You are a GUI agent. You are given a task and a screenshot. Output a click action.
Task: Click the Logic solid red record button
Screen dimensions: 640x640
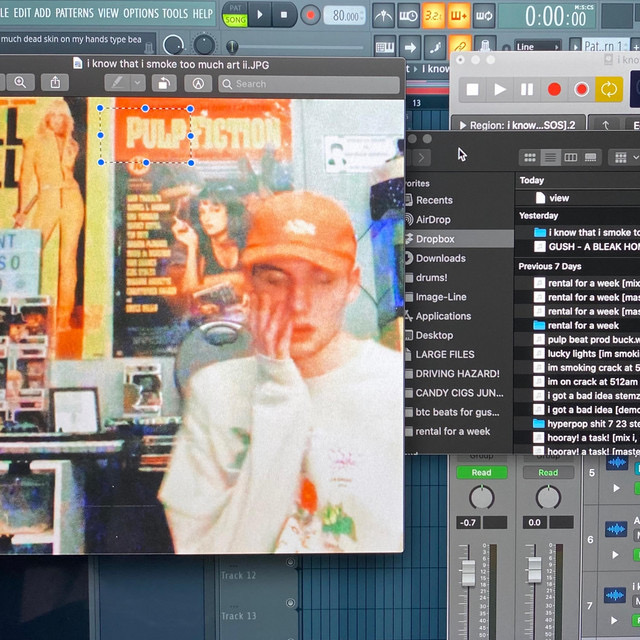tap(554, 89)
